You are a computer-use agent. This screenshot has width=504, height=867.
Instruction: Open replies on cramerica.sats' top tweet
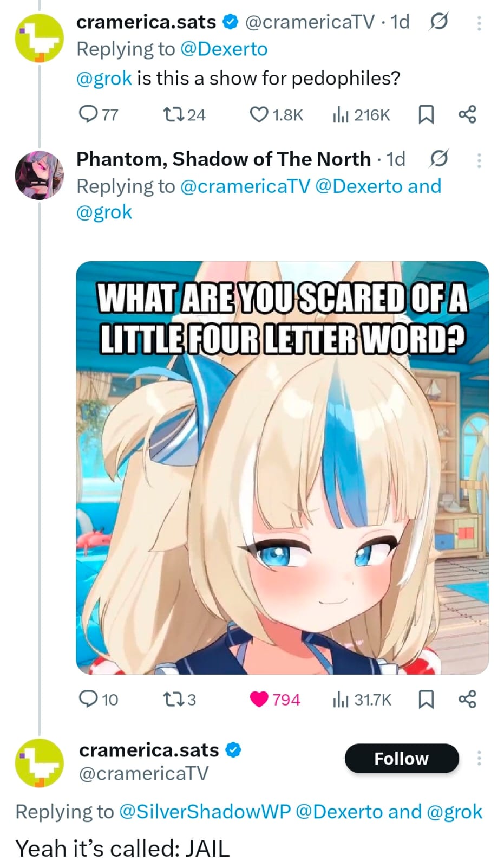tap(98, 115)
